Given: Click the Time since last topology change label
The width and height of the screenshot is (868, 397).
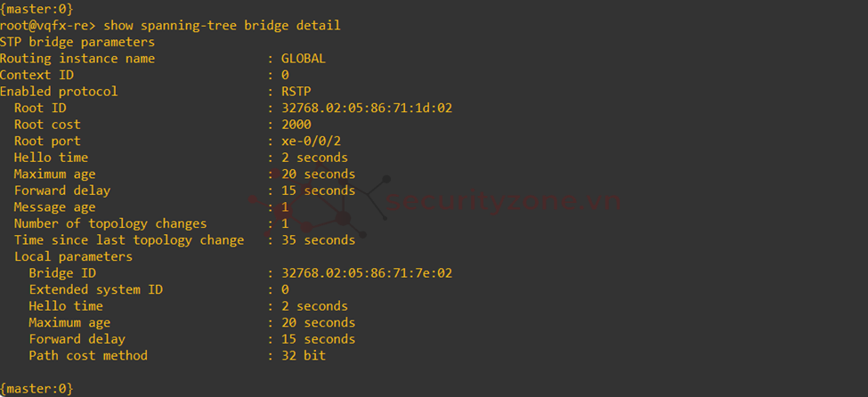Looking at the screenshot, I should tap(129, 240).
